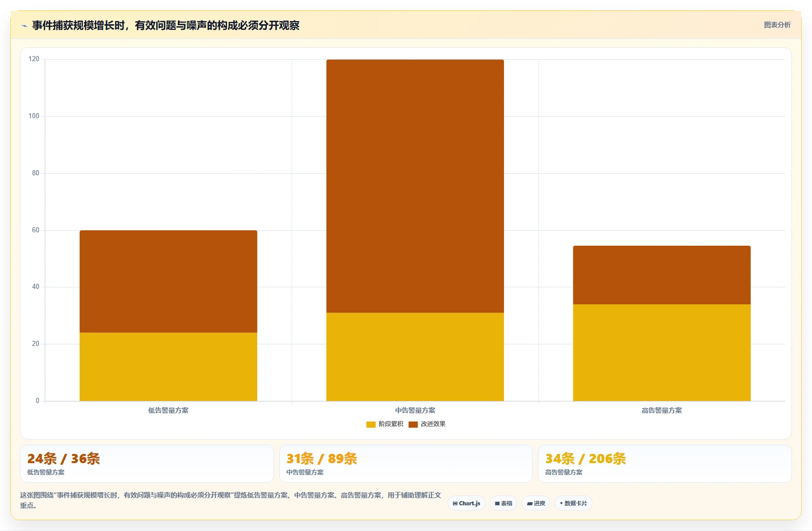Click the 图表分析 label in header
Screen dimensions: 812x531
tap(777, 25)
